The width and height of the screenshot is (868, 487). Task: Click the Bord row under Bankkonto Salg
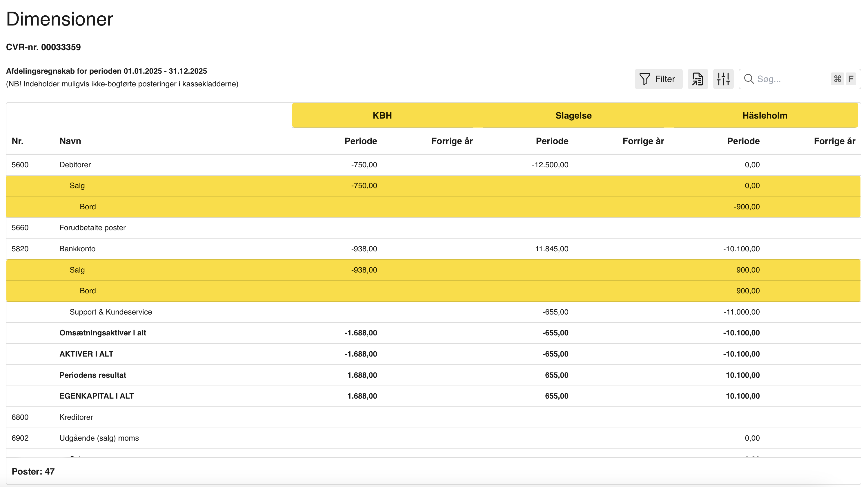(88, 291)
